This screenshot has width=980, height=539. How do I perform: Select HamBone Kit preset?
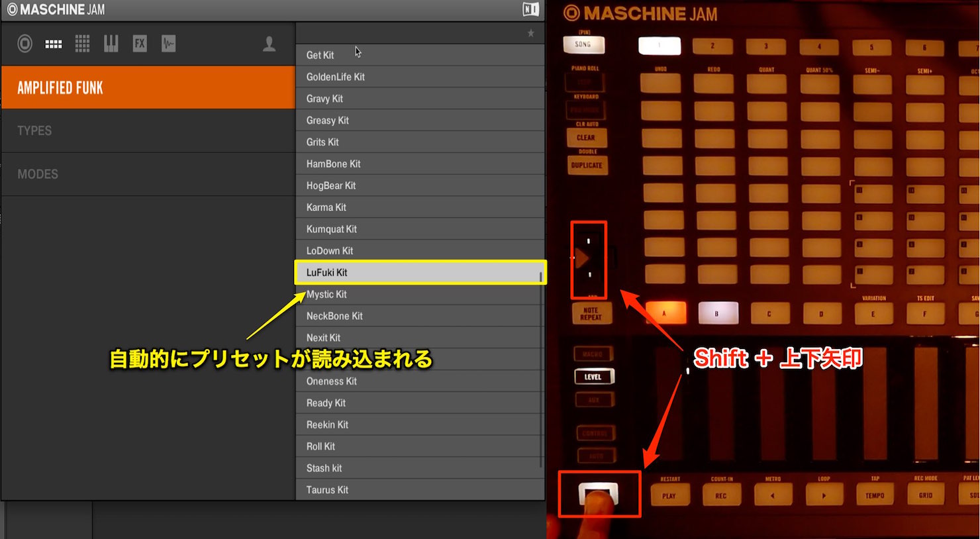pyautogui.click(x=420, y=164)
